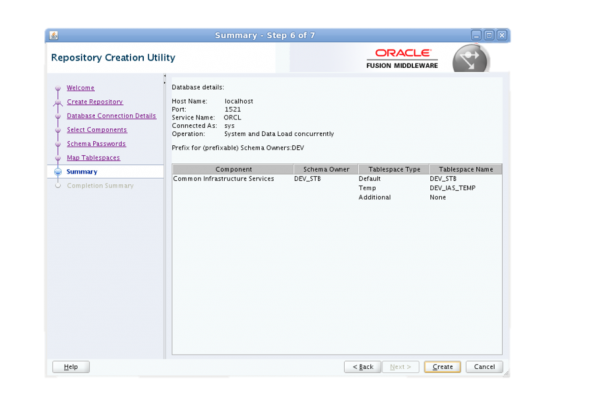Close the Summary window
This screenshot has height=406, width=595.
502,35
